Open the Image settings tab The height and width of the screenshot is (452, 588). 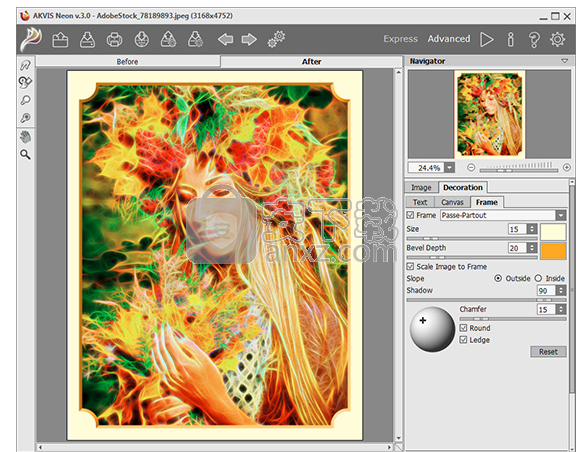point(421,188)
